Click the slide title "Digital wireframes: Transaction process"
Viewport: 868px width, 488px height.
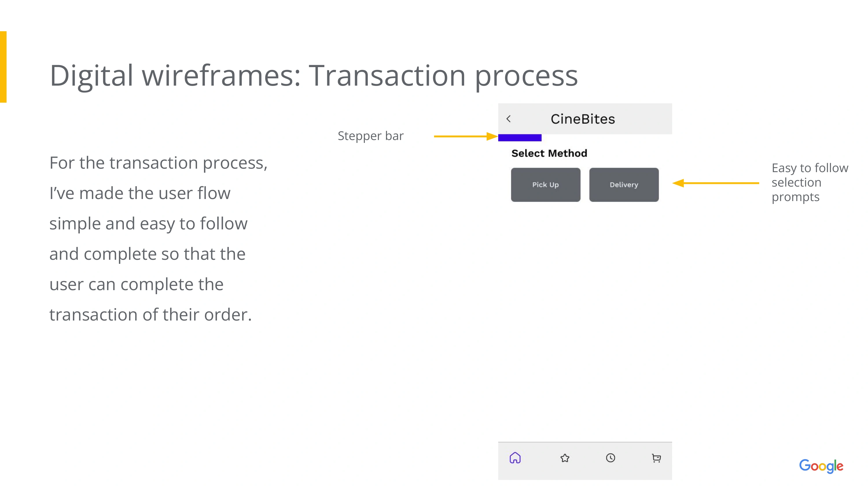pos(313,76)
